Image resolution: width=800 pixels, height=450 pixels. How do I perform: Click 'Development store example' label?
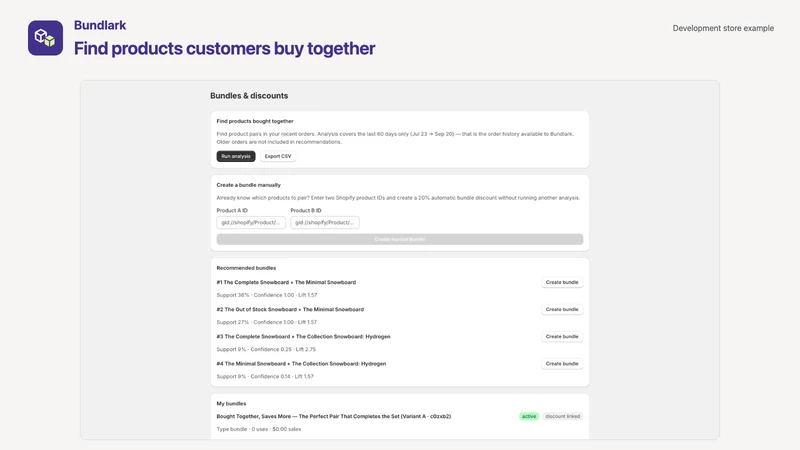pyautogui.click(x=723, y=28)
